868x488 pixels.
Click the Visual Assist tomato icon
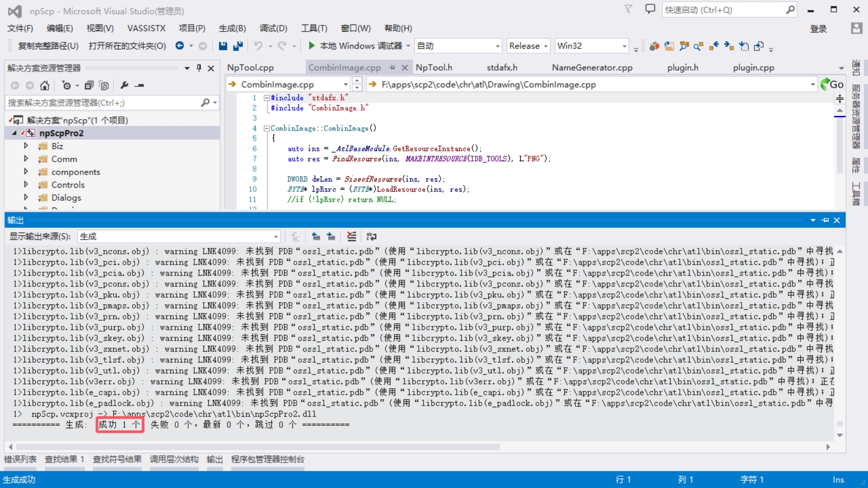(654, 46)
